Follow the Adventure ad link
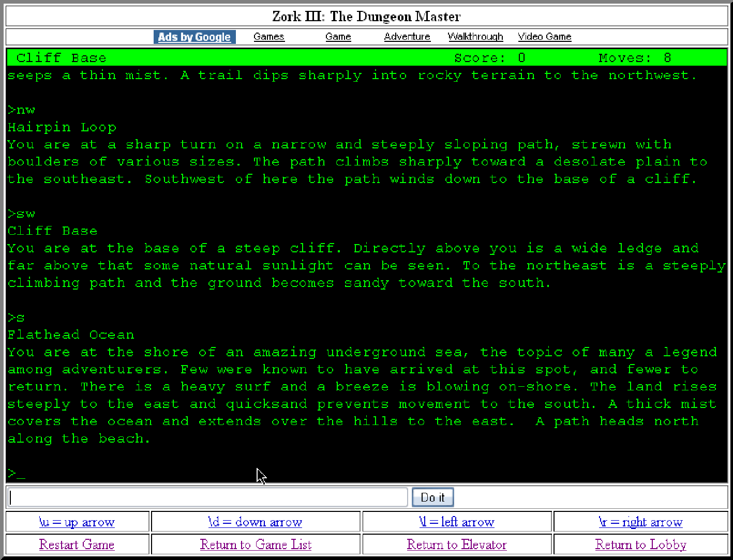 tap(407, 37)
